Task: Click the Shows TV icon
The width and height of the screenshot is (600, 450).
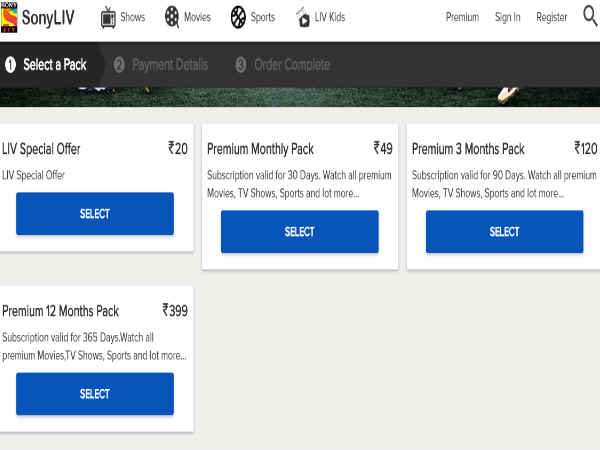Action: pyautogui.click(x=108, y=18)
